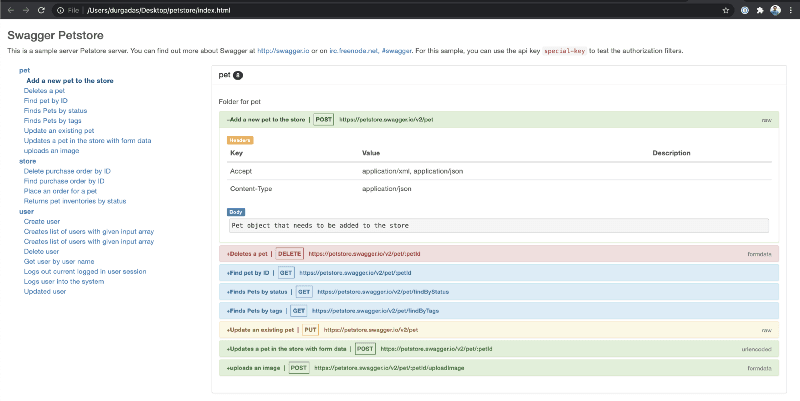Select the user folder in sidebar
Image resolution: width=800 pixels, height=401 pixels.
[x=27, y=211]
